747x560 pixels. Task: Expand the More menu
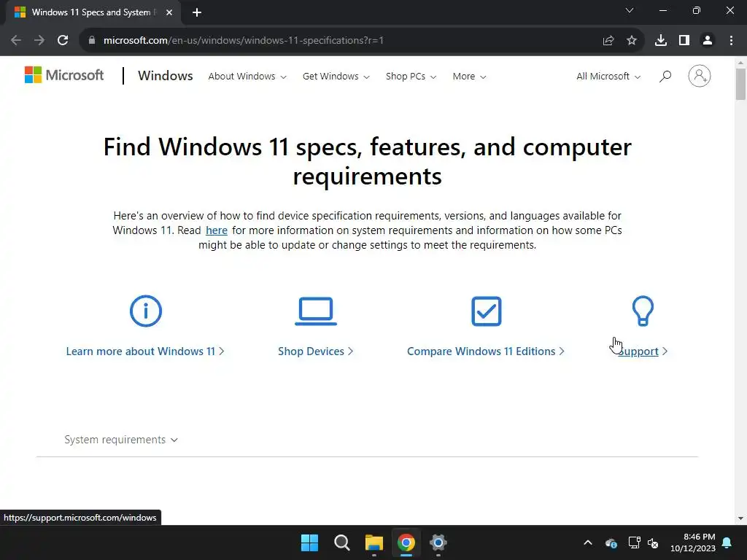pos(469,76)
